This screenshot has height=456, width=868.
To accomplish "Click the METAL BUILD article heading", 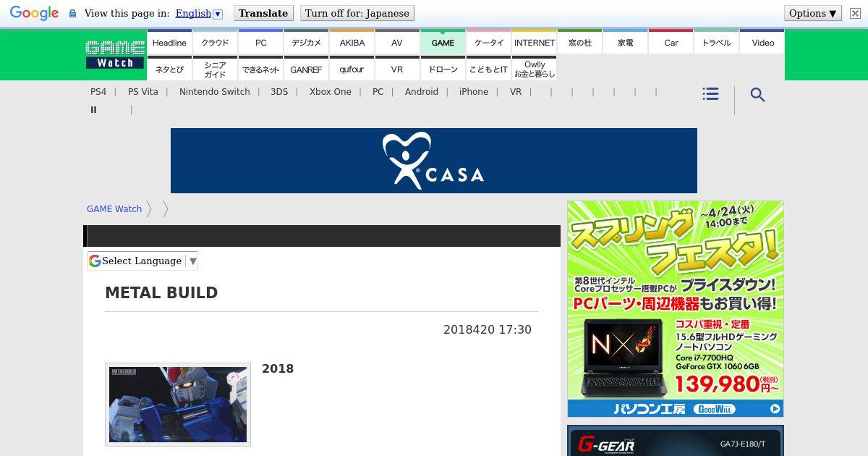I will pyautogui.click(x=161, y=293).
